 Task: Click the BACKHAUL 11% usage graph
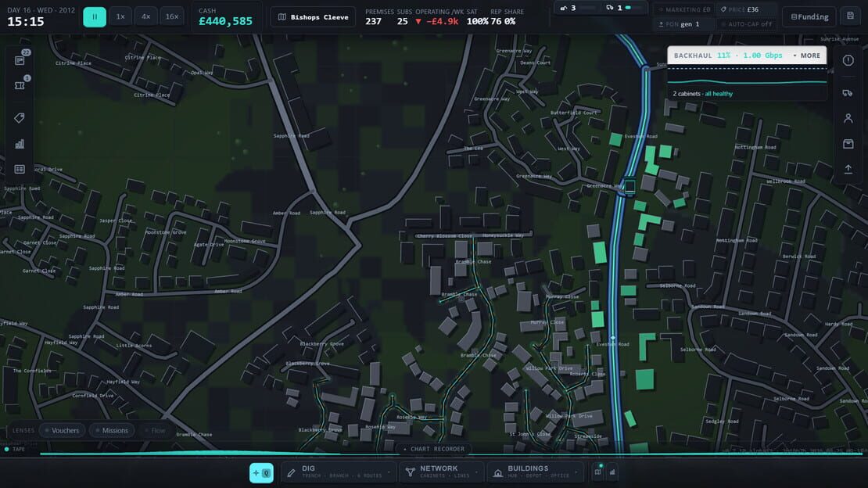(747, 75)
